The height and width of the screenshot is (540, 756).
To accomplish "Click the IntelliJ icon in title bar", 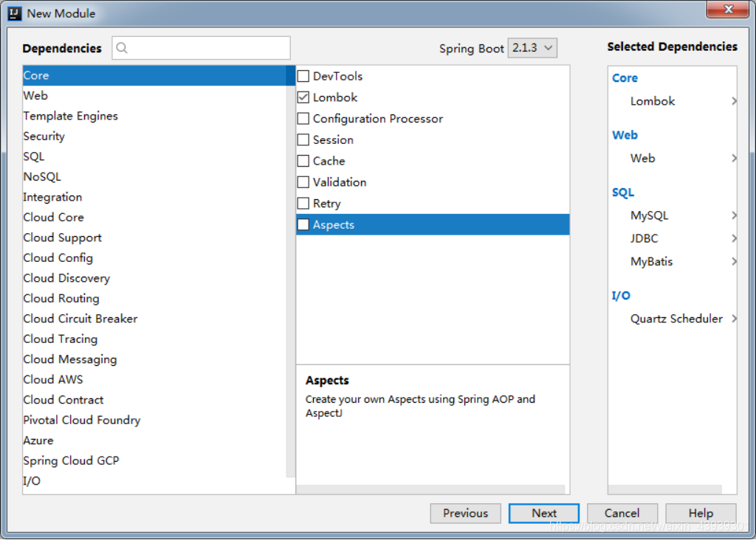I will 15,13.
